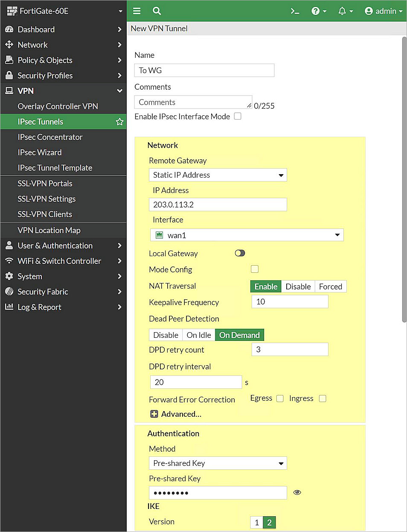
Task: Toggle the Local Gateway switch
Action: click(240, 253)
